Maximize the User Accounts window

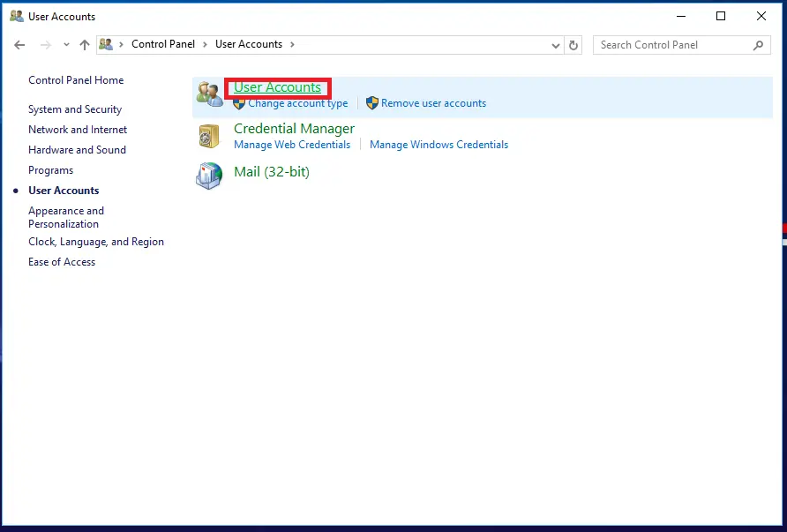(x=721, y=16)
